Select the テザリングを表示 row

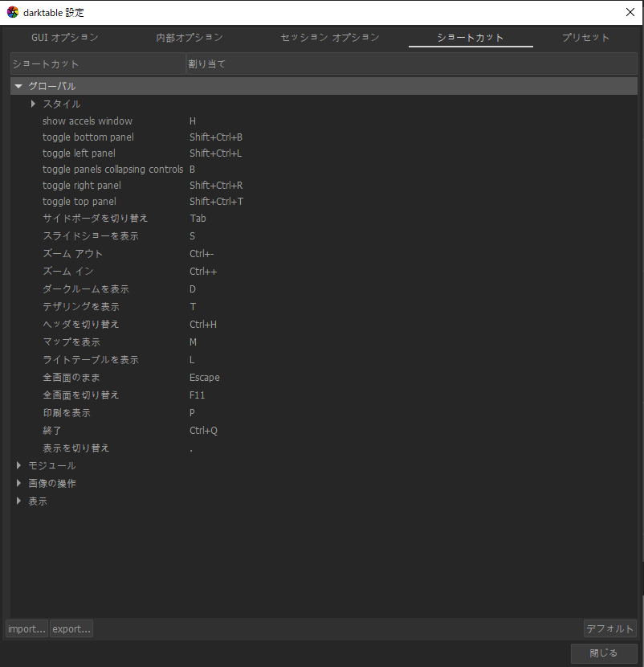click(x=324, y=307)
